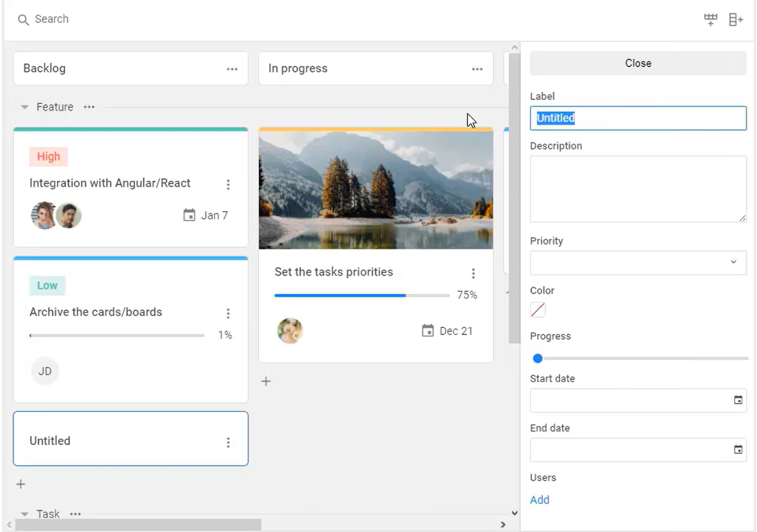
Task: Select the Untitled card
Action: [131, 439]
